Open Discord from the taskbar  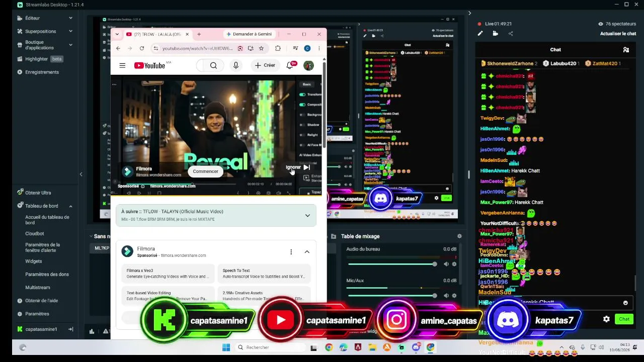point(416,347)
